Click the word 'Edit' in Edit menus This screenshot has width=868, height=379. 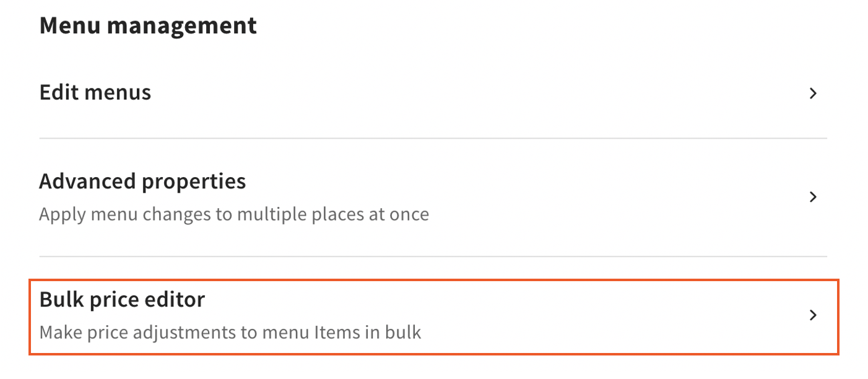pos(59,92)
